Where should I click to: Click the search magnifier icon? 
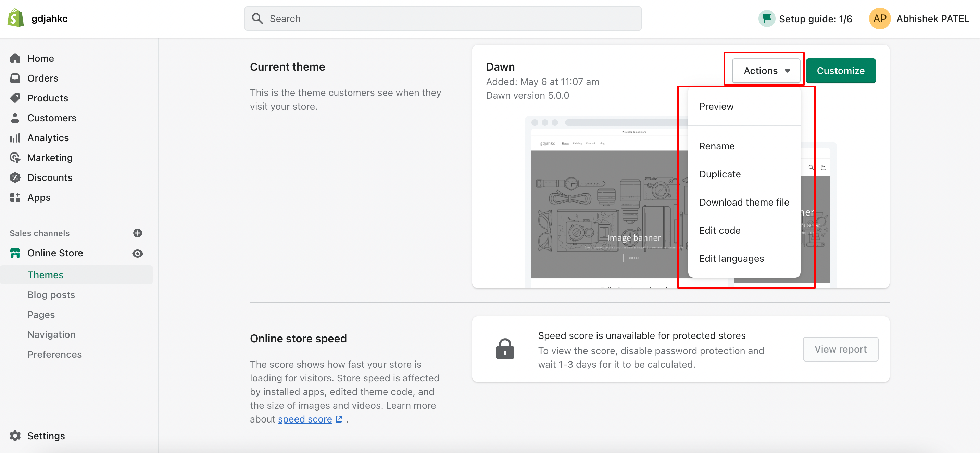tap(257, 18)
